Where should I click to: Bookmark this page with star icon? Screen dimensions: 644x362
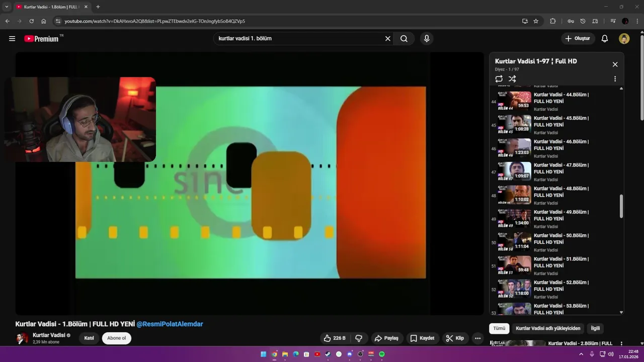click(x=536, y=21)
